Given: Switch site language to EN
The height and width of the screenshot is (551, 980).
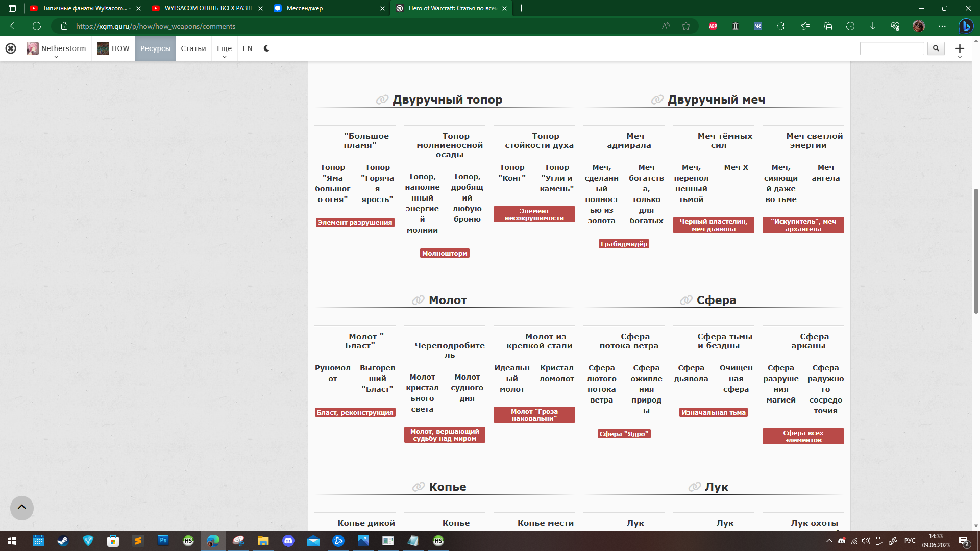Looking at the screenshot, I should 248,48.
